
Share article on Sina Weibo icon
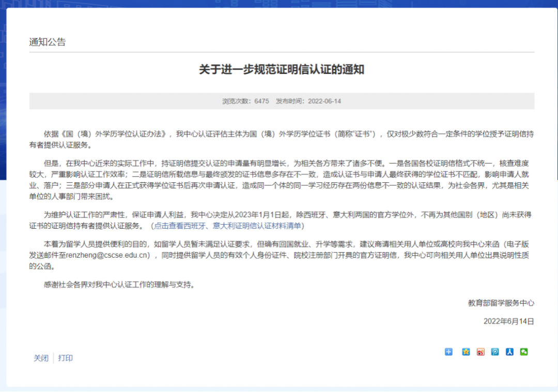tap(481, 352)
